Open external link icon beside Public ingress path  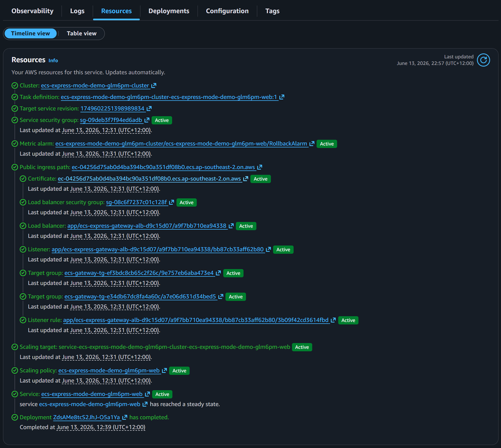click(x=260, y=167)
